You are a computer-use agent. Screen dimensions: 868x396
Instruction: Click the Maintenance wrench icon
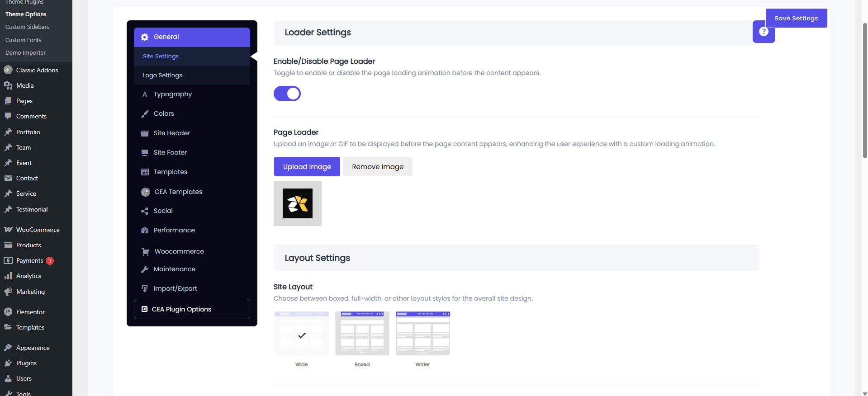point(145,269)
